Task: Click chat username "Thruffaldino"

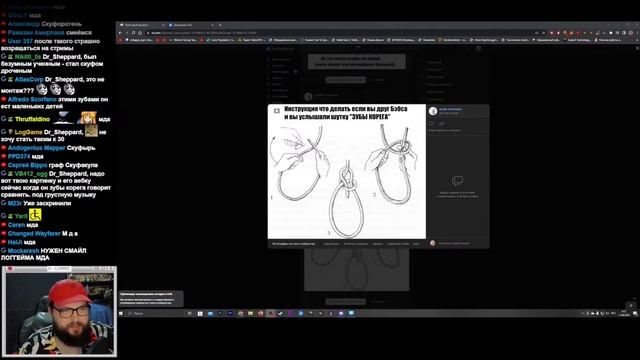Action: coord(32,119)
